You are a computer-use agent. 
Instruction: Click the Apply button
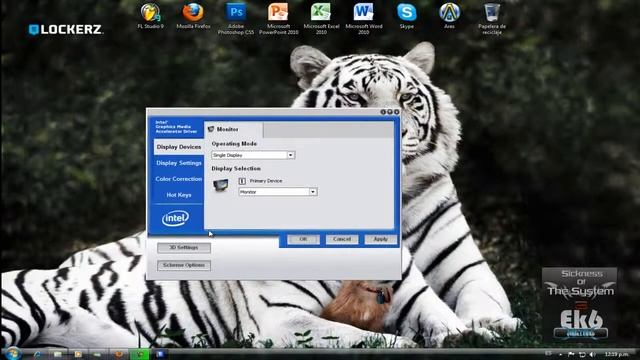click(x=380, y=239)
